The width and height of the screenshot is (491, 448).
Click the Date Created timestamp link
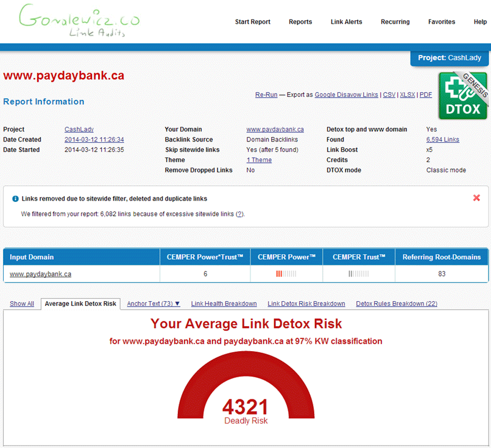[94, 140]
